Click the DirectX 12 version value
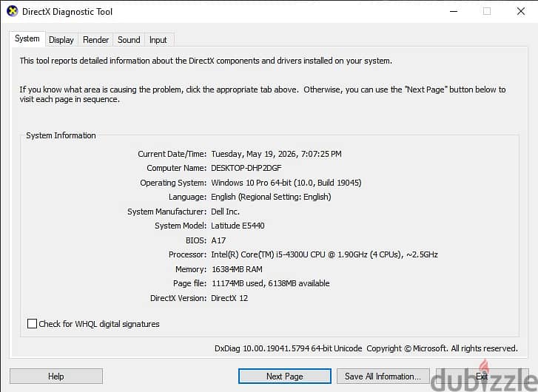538x392 pixels. click(229, 298)
